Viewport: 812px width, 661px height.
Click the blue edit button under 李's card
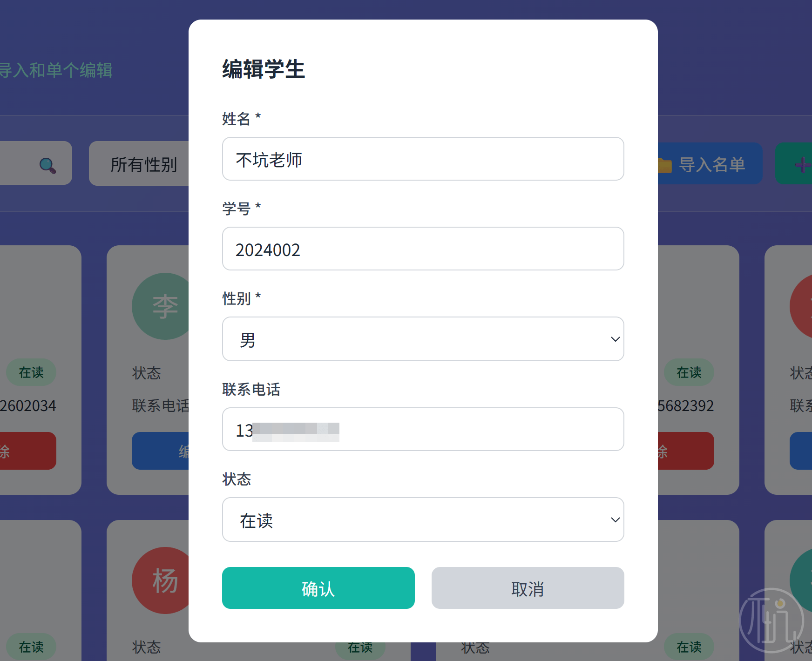click(161, 451)
